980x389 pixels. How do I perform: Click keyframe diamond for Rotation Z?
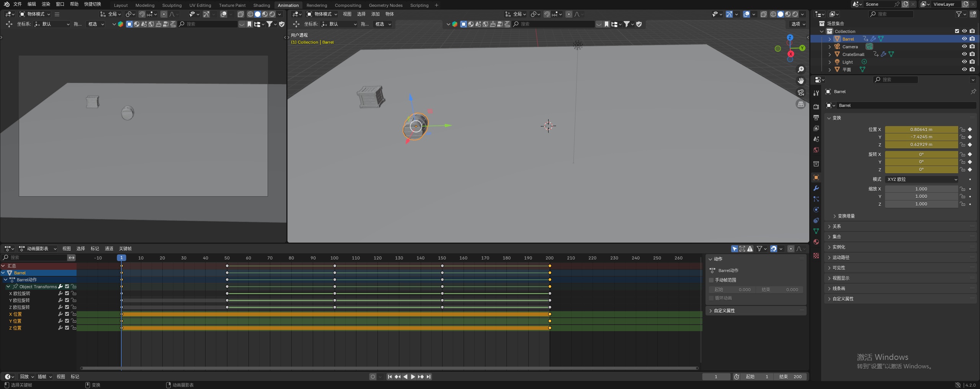click(970, 169)
